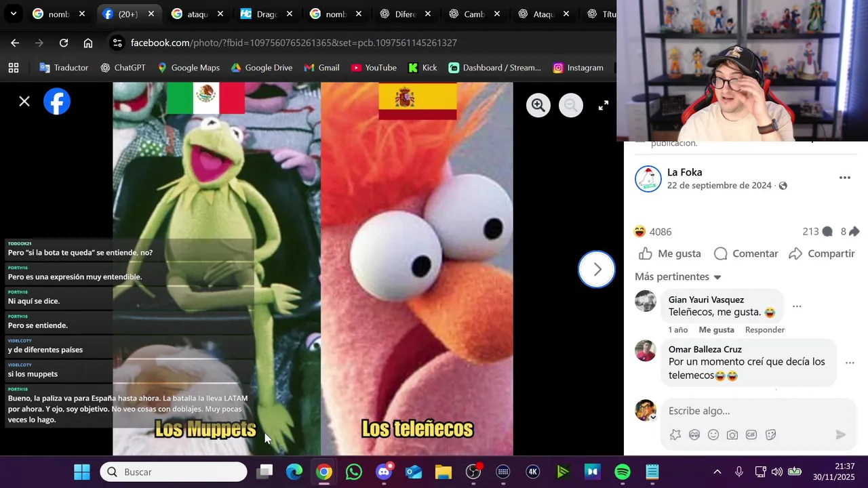Viewport: 868px width, 488px height.
Task: Open volume control in system tray
Action: [x=777, y=472]
